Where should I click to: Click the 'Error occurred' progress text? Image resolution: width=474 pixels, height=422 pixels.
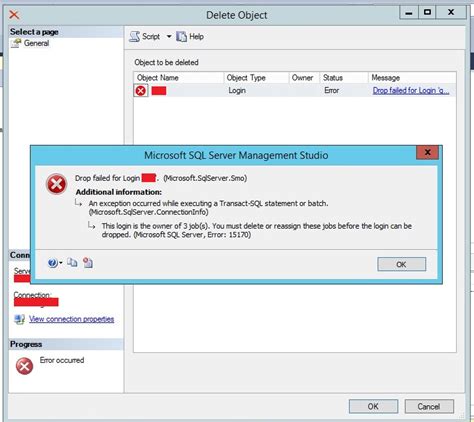click(62, 360)
